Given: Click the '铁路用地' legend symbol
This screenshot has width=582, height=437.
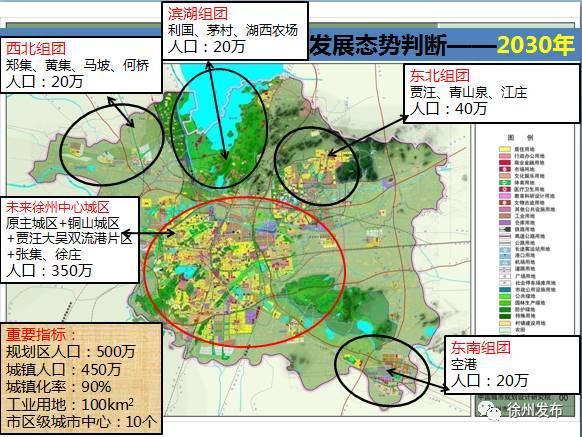Looking at the screenshot, I should pyautogui.click(x=505, y=229).
